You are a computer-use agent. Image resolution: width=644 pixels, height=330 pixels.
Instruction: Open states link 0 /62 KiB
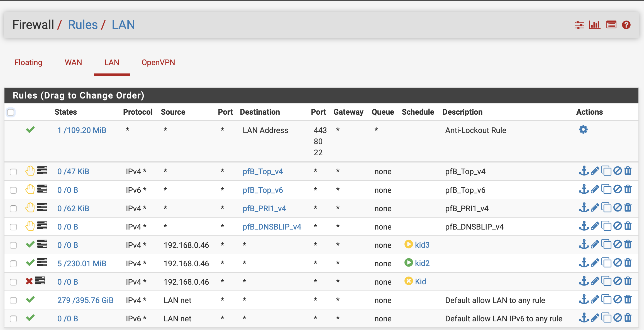pyautogui.click(x=73, y=208)
